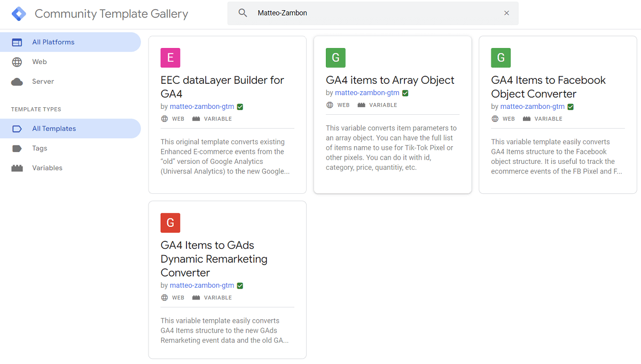Image resolution: width=641 pixels, height=364 pixels.
Task: Click the web globe icon on the Facebook Converter card
Action: tap(495, 119)
